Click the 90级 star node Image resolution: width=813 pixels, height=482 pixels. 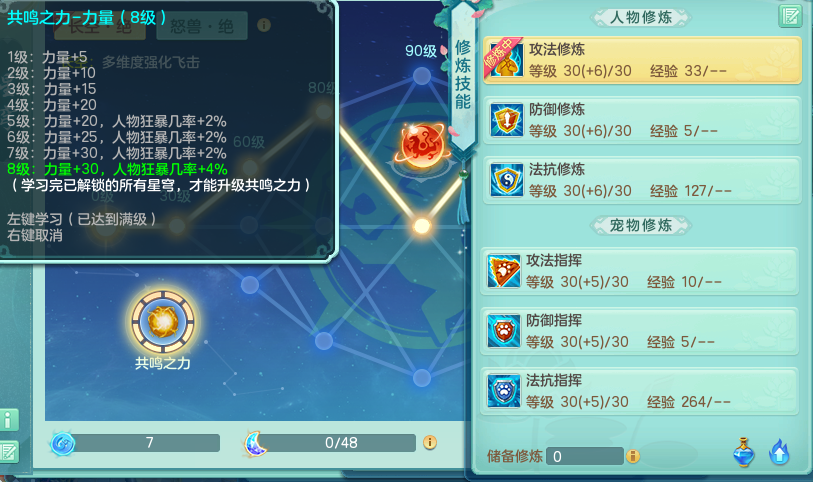422,77
